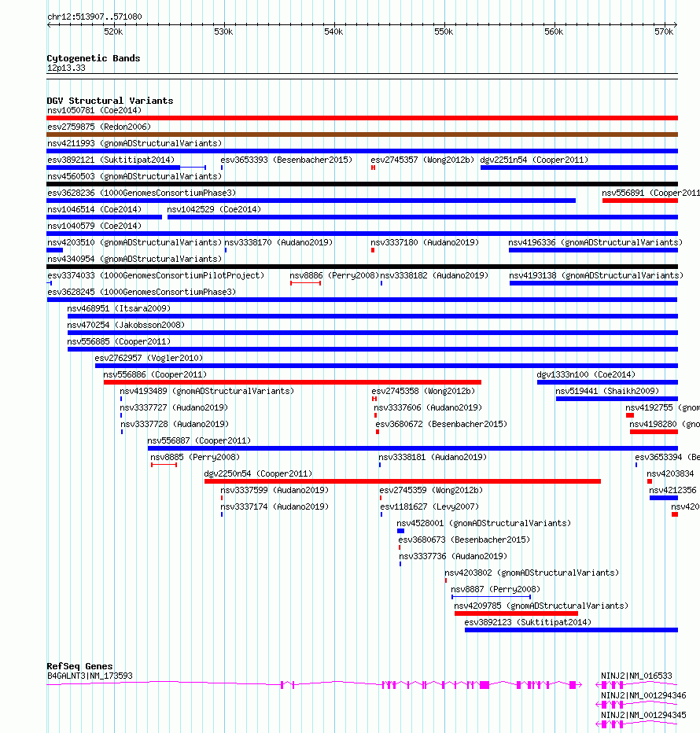Select esv2762957 (Vogler2010) variant

[x=149, y=358]
